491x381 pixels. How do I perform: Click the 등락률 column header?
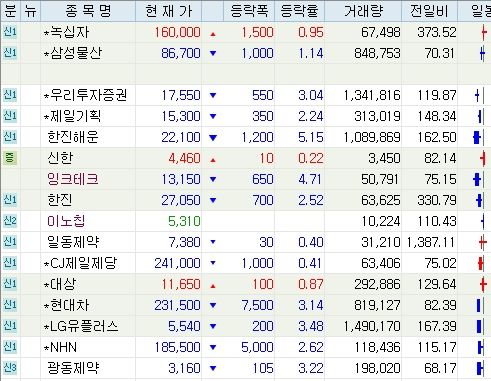(x=299, y=11)
